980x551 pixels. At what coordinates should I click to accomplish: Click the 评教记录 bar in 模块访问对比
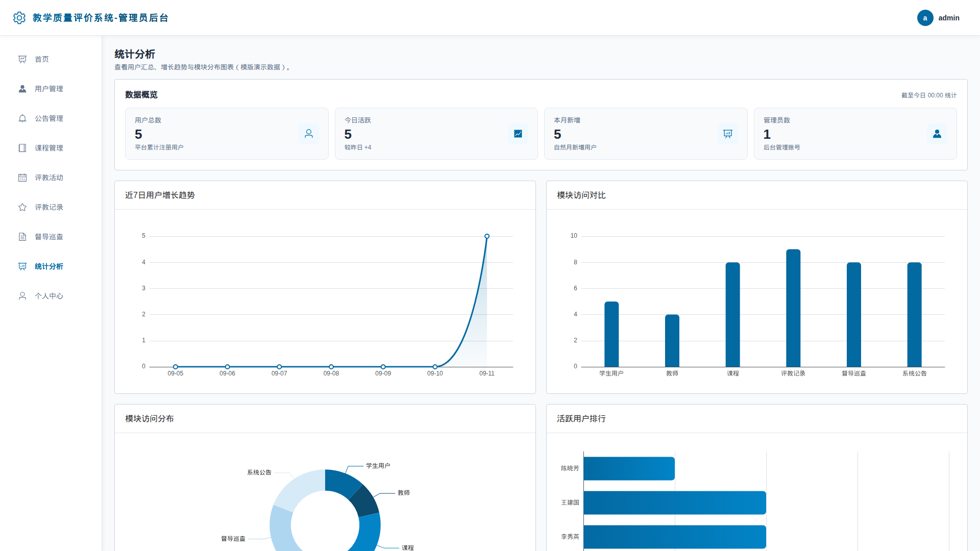pos(793,308)
